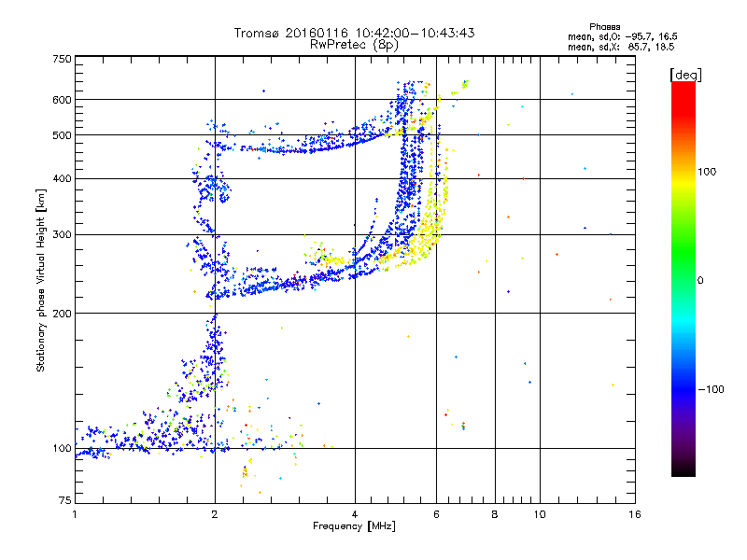The image size is (747, 560).
Task: Click the y-axis '100' tick label
Action: 62,448
